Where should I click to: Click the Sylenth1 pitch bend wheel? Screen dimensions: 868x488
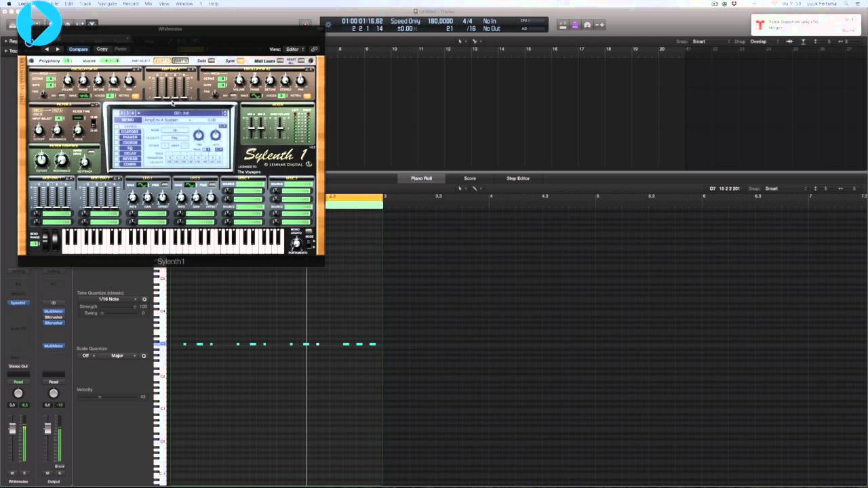click(45, 240)
